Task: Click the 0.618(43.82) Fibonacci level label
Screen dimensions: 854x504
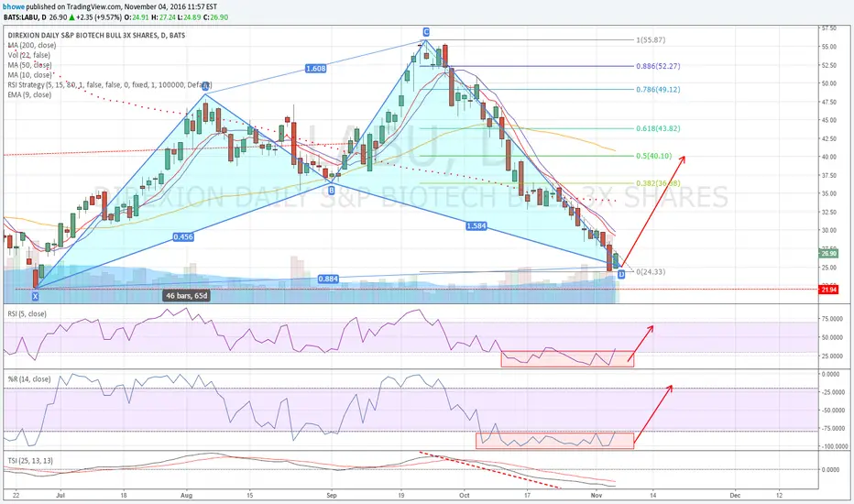Action: [658, 128]
